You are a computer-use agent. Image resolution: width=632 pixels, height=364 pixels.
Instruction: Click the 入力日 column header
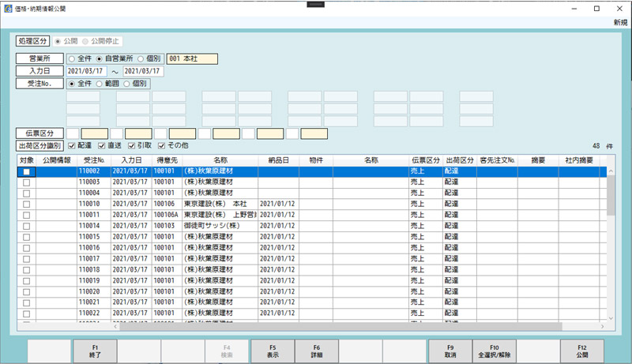131,160
